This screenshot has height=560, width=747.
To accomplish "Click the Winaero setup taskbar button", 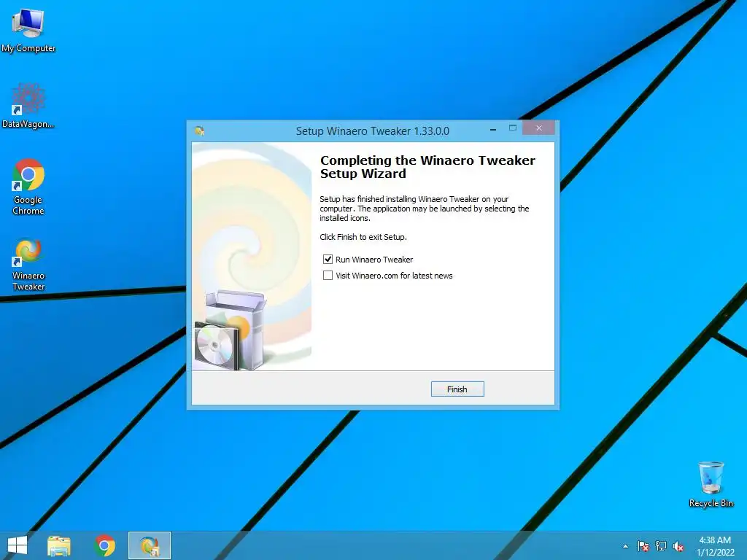I will (x=150, y=545).
